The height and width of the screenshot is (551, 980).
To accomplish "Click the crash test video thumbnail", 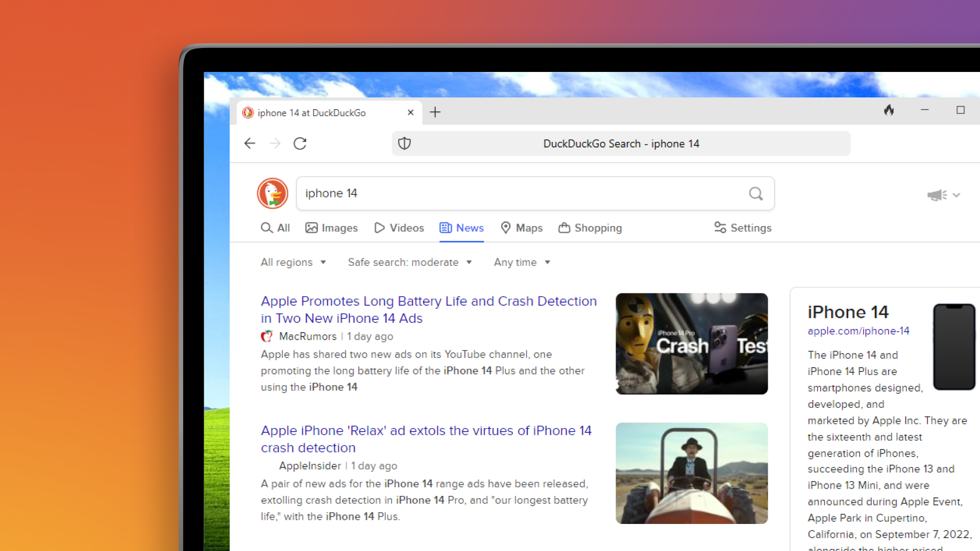I will pyautogui.click(x=692, y=344).
